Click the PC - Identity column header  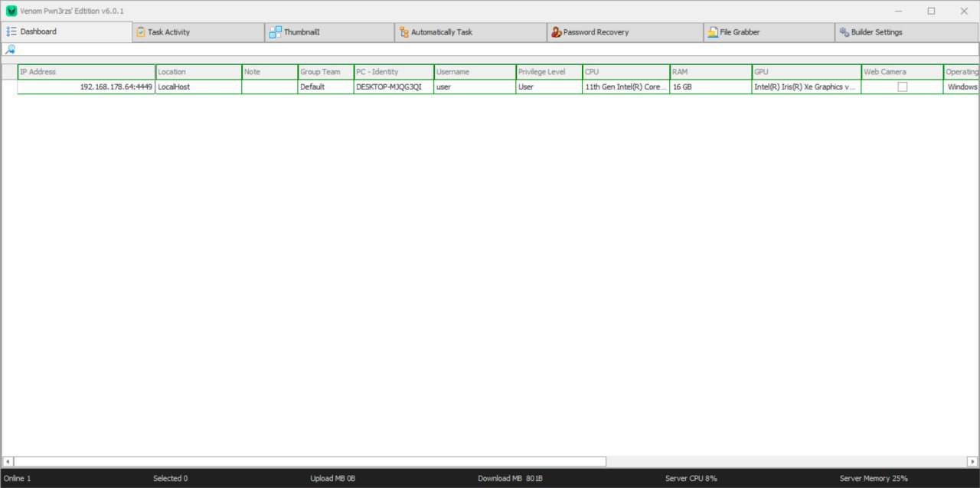coord(394,72)
